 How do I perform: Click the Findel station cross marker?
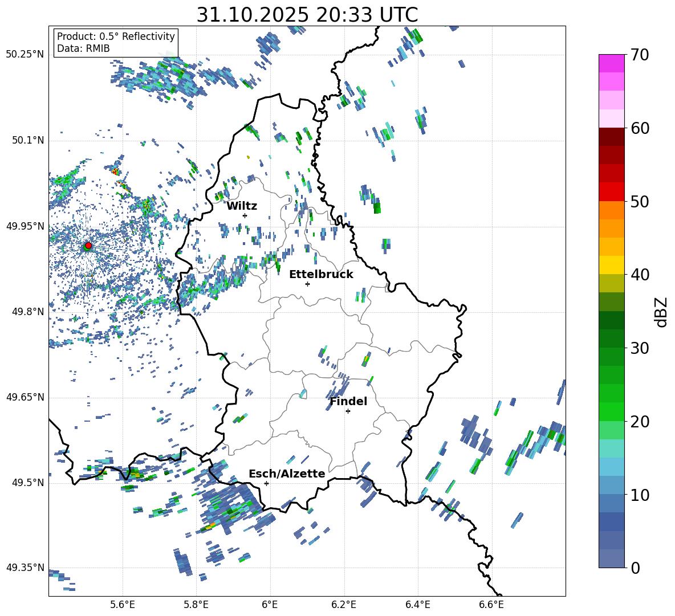tap(348, 411)
